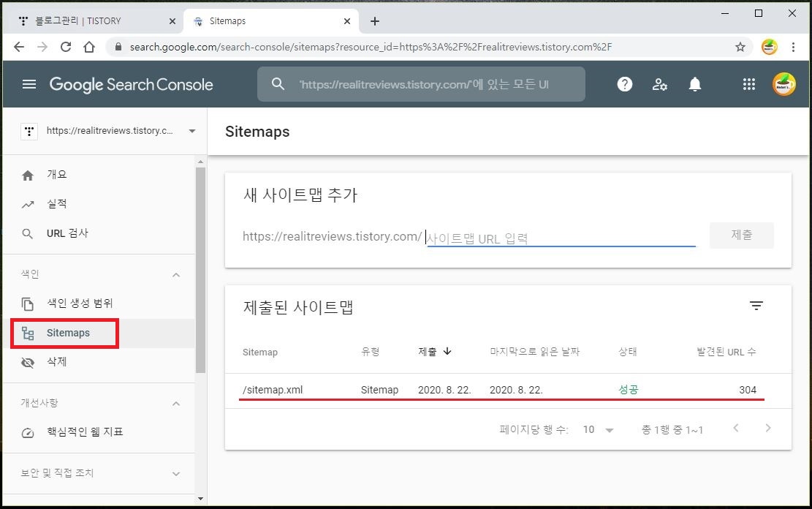The image size is (812, 509).
Task: Open 색인 생성 범위 in sidebar
Action: pos(99,303)
